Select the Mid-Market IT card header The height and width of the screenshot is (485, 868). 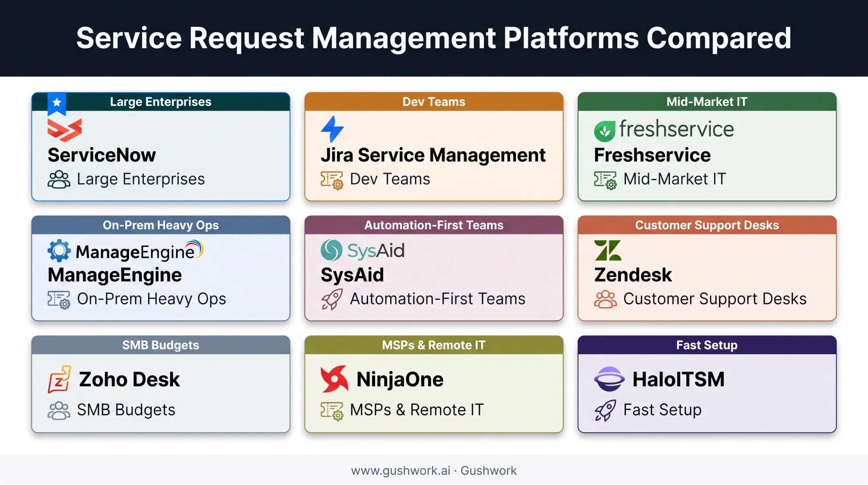coord(707,102)
